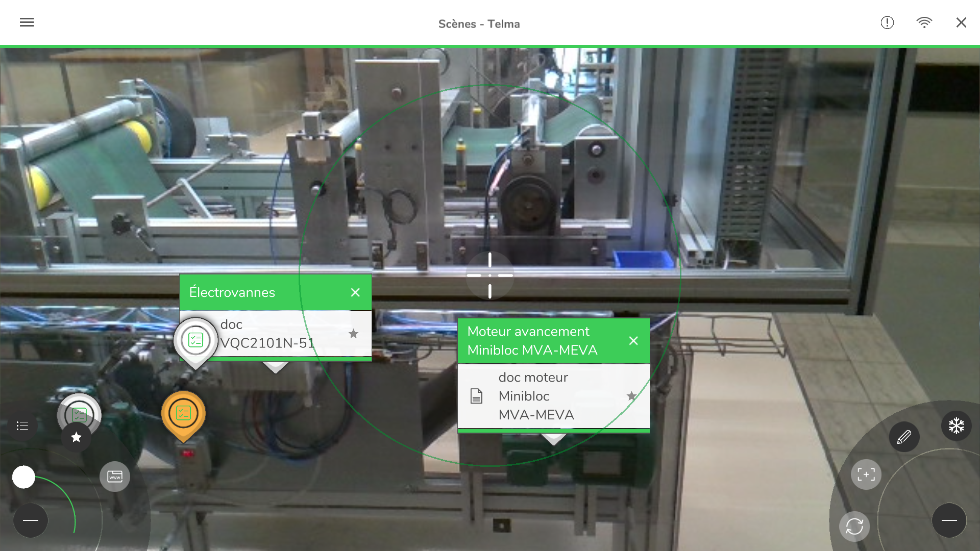Open doc moteur Minibloc MVA-MEVA document

(536, 396)
